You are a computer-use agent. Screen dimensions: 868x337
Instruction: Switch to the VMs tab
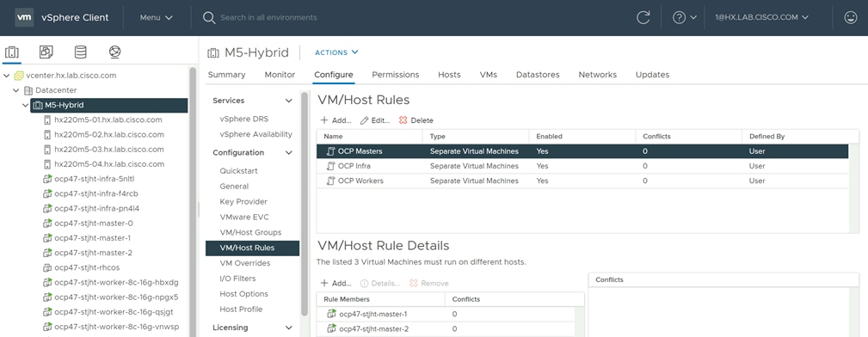(489, 75)
